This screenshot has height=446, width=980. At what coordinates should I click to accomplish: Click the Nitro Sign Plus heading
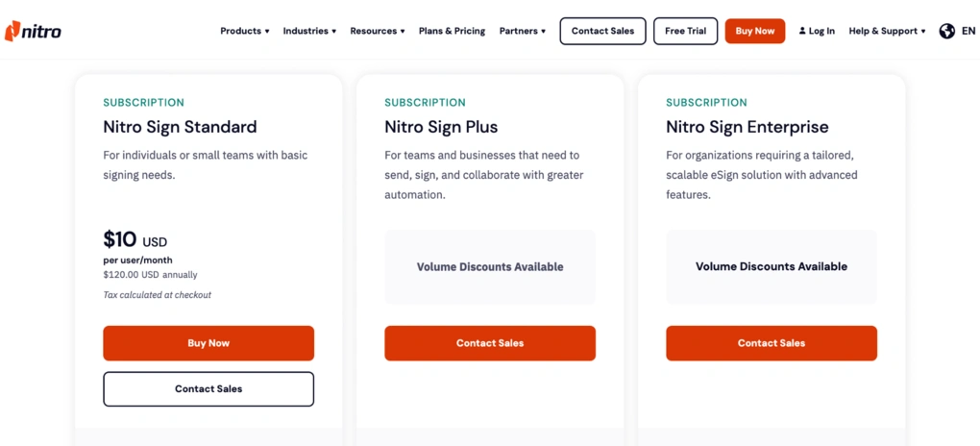[x=441, y=127]
